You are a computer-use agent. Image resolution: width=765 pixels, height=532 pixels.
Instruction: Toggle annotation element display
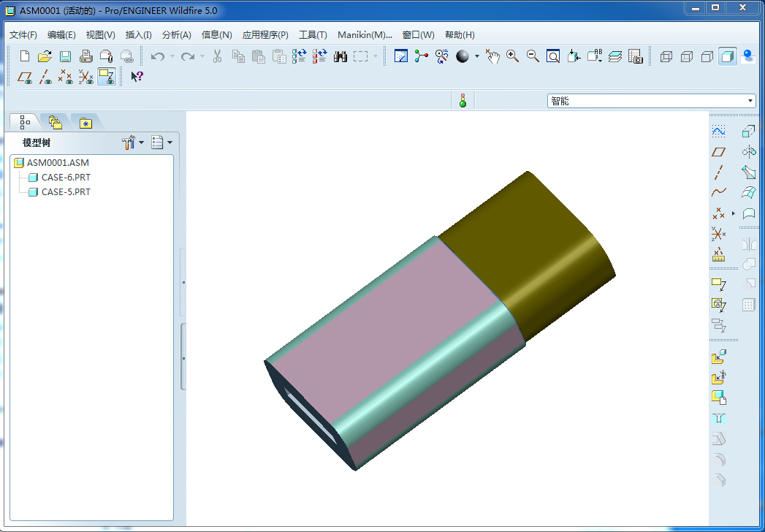[x=107, y=77]
